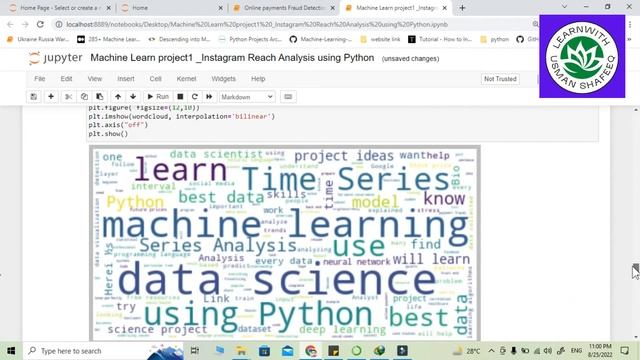
Task: Open Ukraine Russia War bookmark
Action: pyautogui.click(x=38, y=39)
